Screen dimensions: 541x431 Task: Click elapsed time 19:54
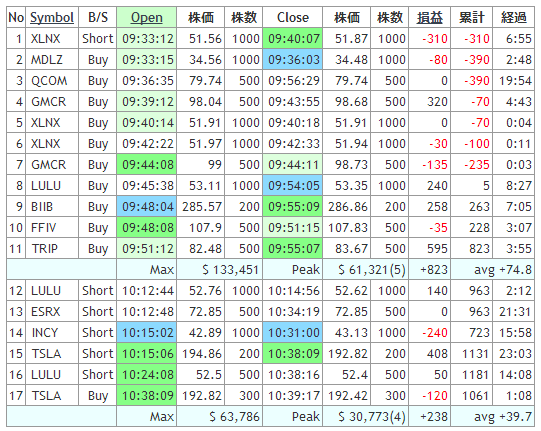[514, 81]
